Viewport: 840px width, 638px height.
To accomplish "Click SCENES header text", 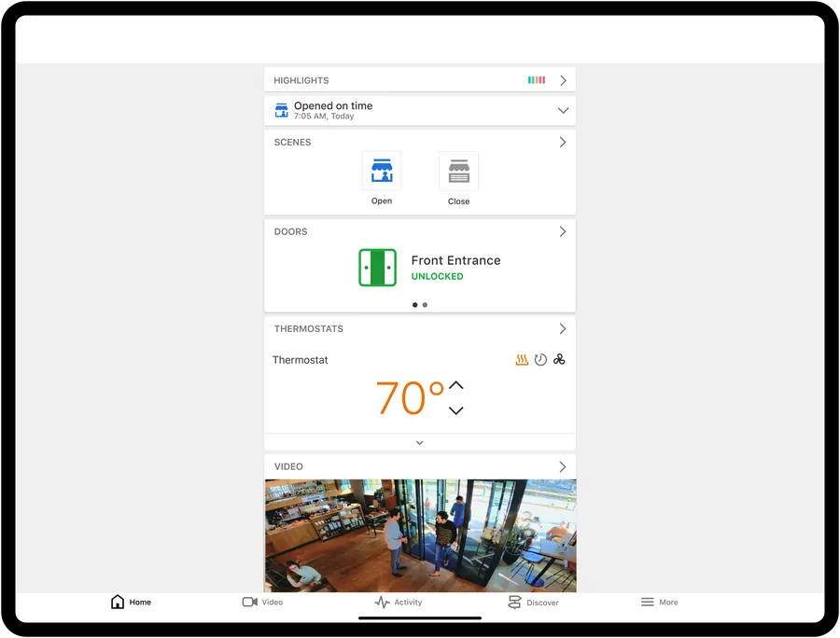I will (292, 143).
